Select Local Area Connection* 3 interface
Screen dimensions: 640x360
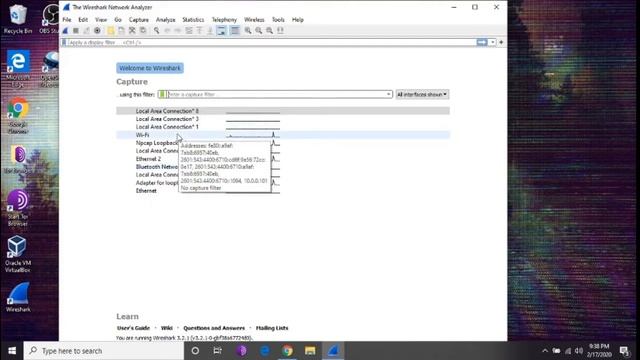coord(283,119)
